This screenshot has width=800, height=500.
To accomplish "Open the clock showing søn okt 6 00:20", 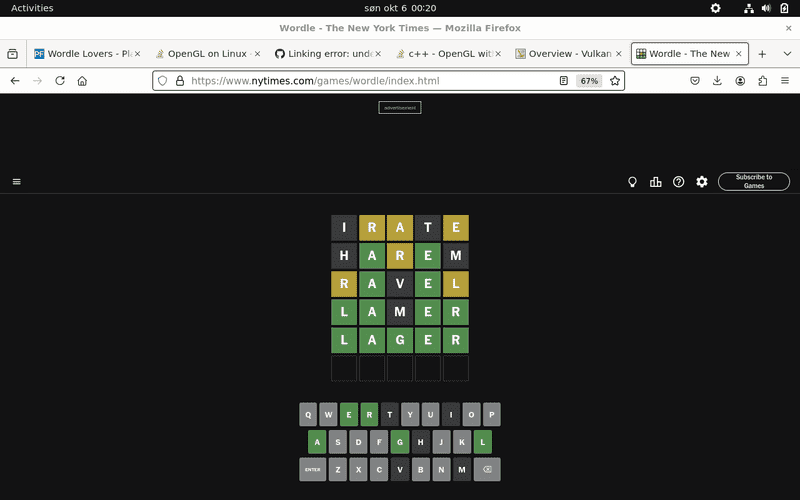I will pyautogui.click(x=400, y=8).
